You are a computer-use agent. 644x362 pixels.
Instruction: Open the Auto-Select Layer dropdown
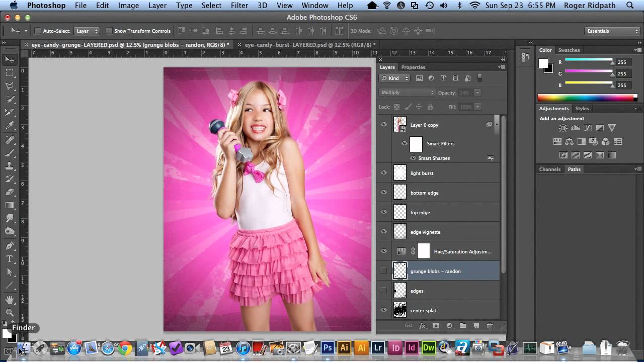coord(87,31)
